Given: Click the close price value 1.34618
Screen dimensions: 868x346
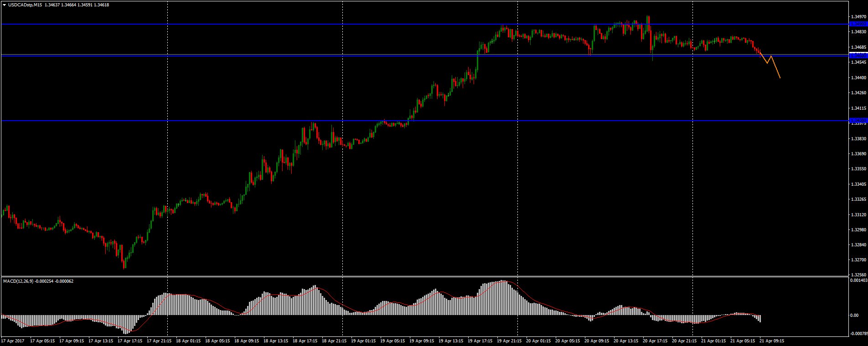Looking at the screenshot, I should click(102, 5).
